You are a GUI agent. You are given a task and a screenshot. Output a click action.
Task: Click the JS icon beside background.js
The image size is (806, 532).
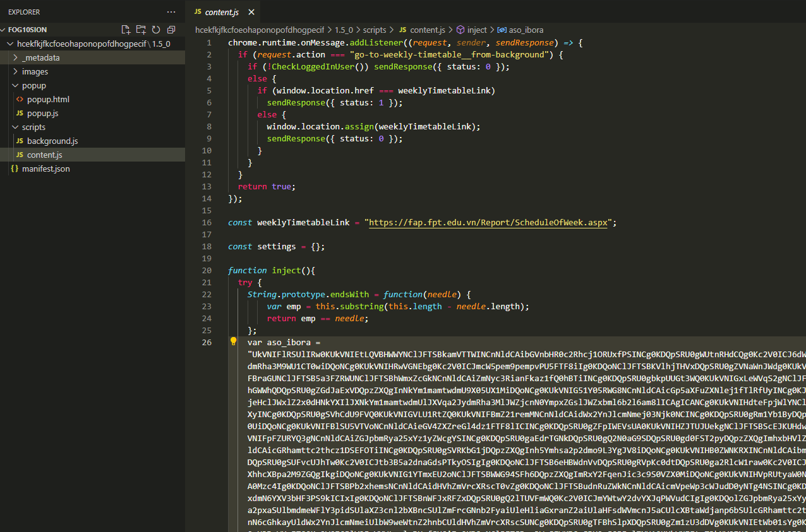(20, 141)
